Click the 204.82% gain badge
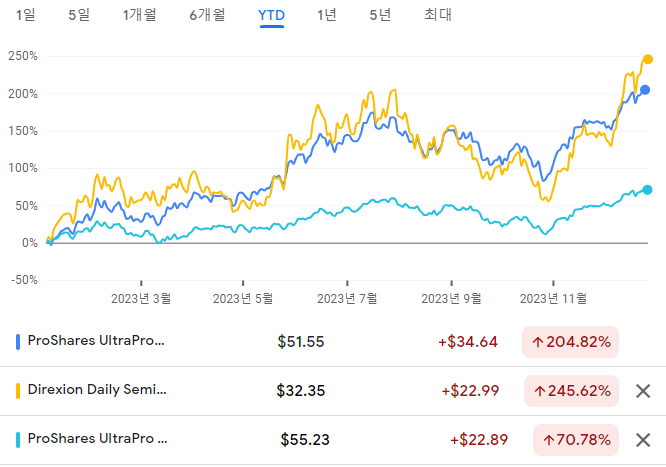Image resolution: width=666 pixels, height=467 pixels. [570, 342]
